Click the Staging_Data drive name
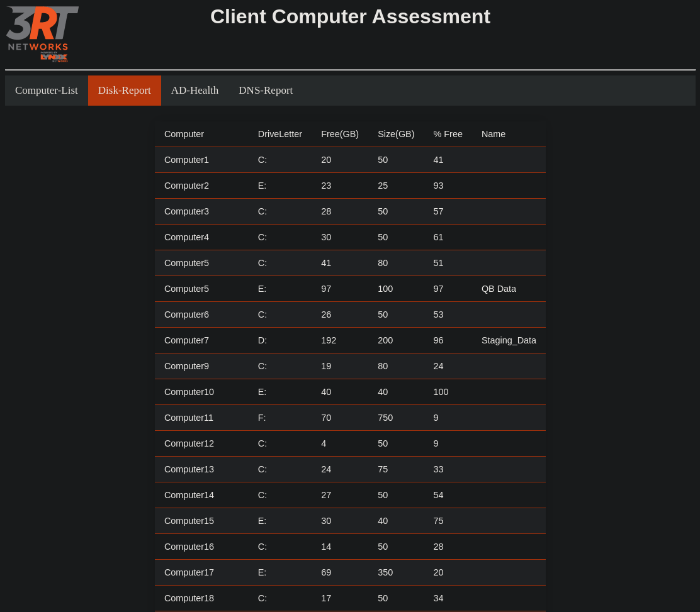The width and height of the screenshot is (700, 612). point(509,340)
